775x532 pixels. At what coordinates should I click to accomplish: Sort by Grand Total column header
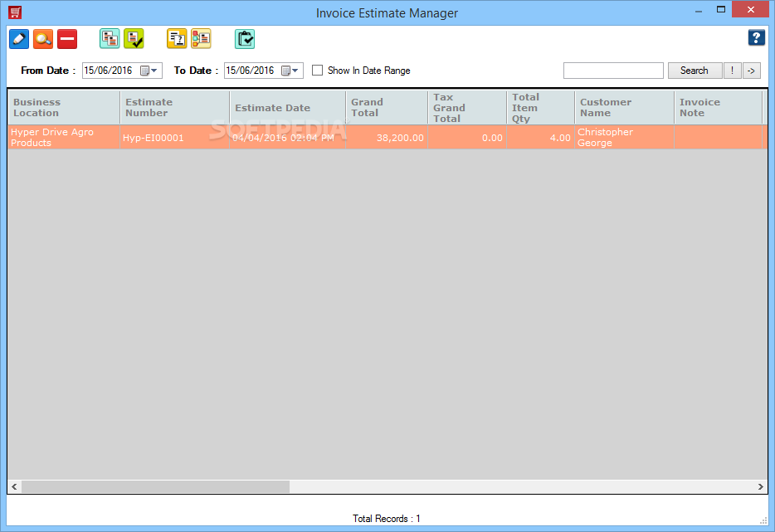point(387,107)
